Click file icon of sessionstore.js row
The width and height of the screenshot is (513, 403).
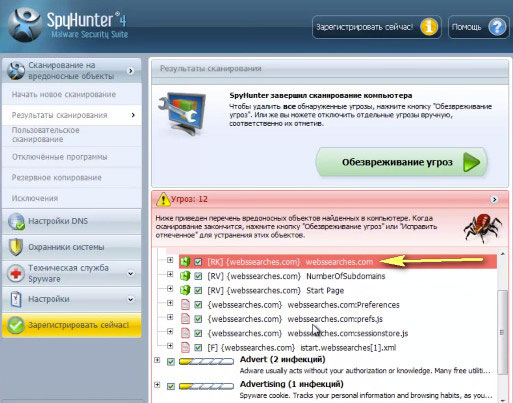click(x=185, y=333)
